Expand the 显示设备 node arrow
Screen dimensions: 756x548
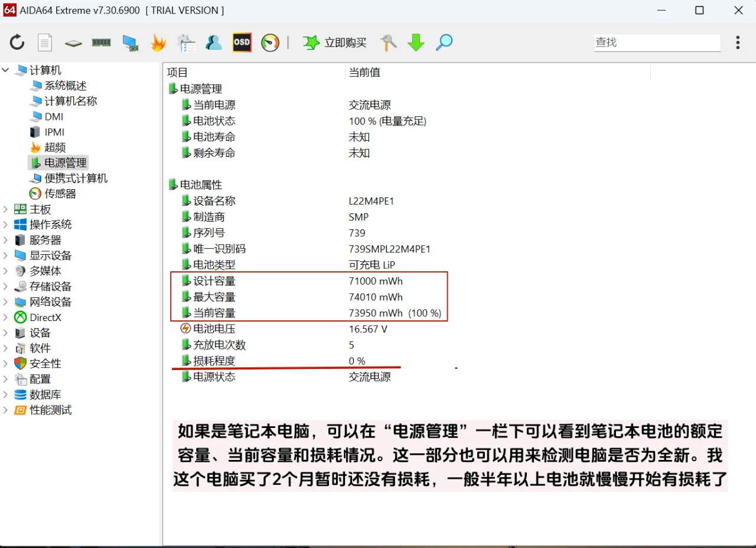[x=6, y=255]
